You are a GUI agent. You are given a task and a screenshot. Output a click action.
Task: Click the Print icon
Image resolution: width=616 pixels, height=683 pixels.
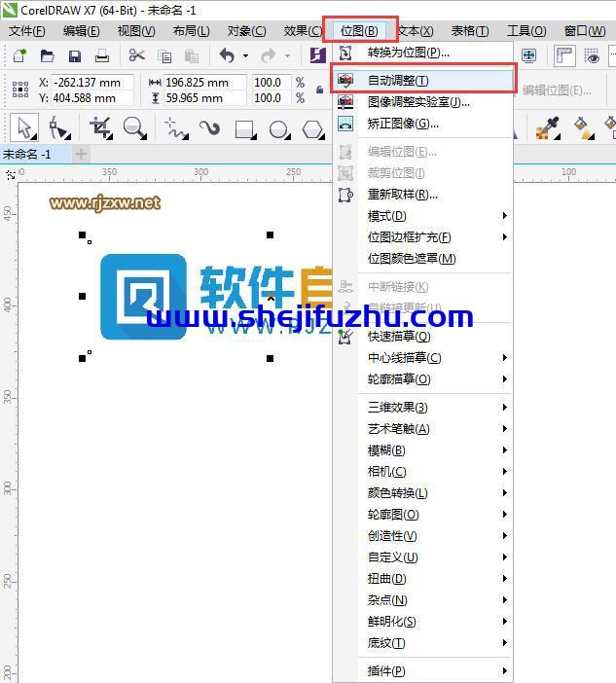click(102, 55)
